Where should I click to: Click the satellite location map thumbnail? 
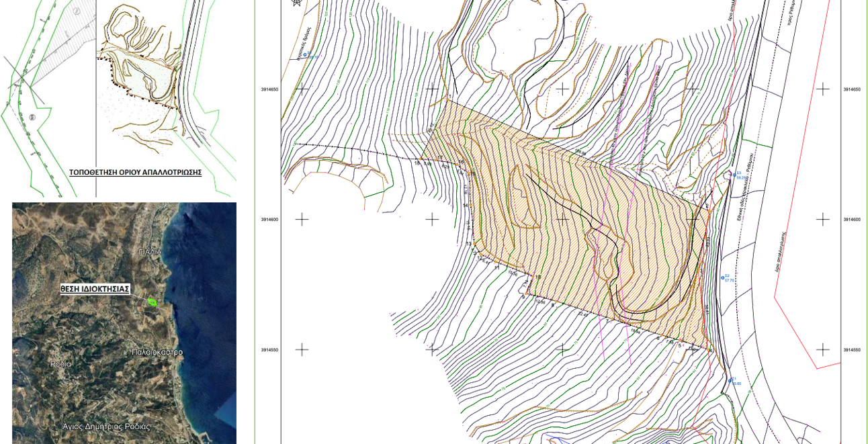tap(124, 323)
